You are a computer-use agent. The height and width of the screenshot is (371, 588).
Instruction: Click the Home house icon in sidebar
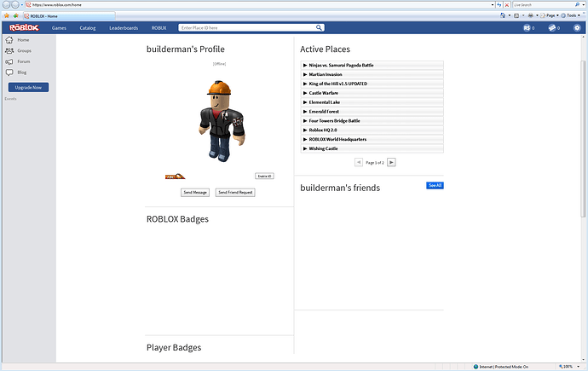9,40
